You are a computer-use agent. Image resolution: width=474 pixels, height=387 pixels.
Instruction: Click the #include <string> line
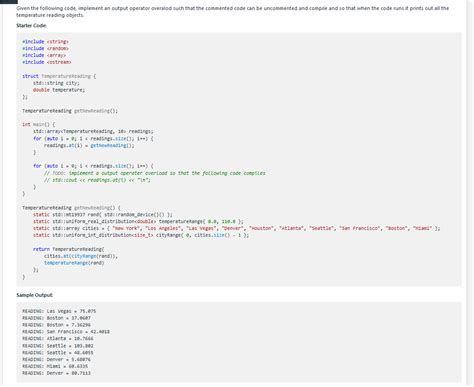coord(45,42)
